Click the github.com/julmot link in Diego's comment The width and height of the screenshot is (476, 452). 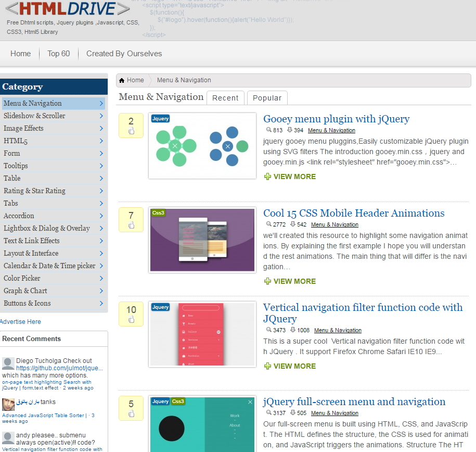coord(59,368)
